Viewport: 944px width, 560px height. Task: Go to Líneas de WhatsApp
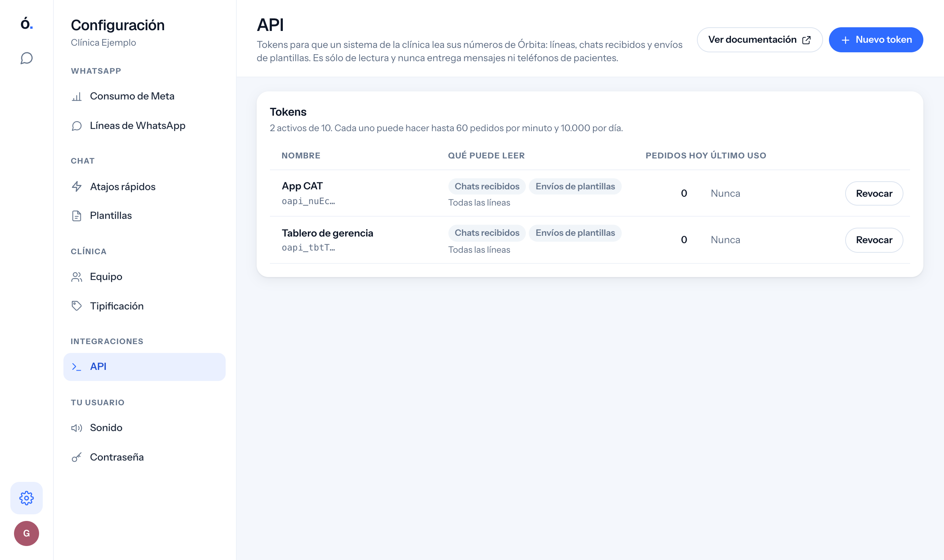pyautogui.click(x=144, y=126)
